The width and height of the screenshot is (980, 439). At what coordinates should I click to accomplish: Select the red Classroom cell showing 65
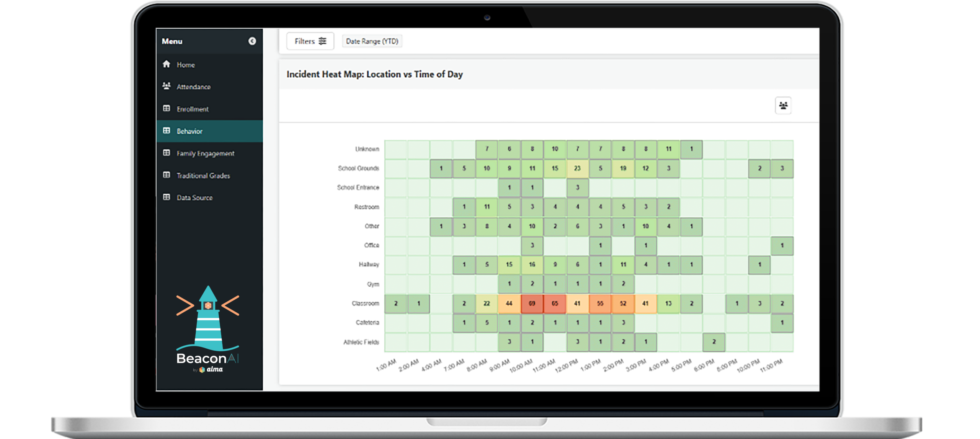[555, 303]
